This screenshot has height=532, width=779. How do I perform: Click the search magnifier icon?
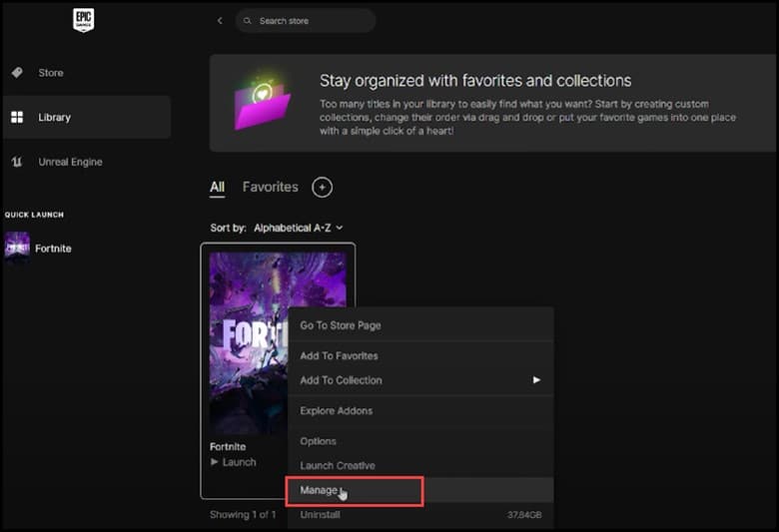247,21
